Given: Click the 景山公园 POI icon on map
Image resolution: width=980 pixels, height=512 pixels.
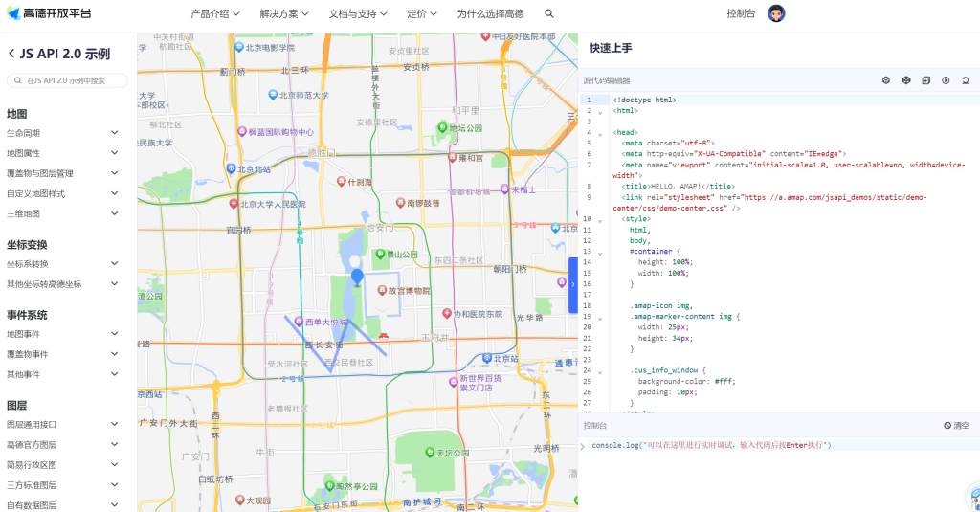Looking at the screenshot, I should [379, 254].
